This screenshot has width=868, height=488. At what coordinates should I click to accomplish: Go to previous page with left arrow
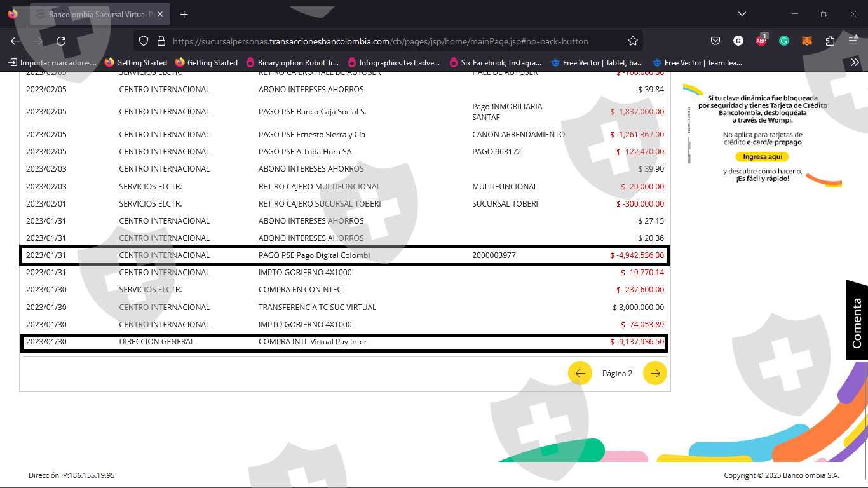[580, 373]
